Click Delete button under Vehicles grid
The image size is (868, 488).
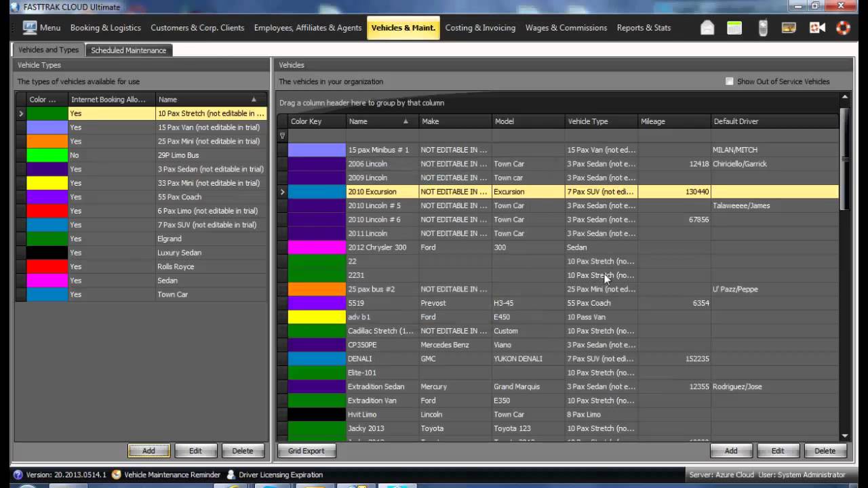pyautogui.click(x=825, y=451)
